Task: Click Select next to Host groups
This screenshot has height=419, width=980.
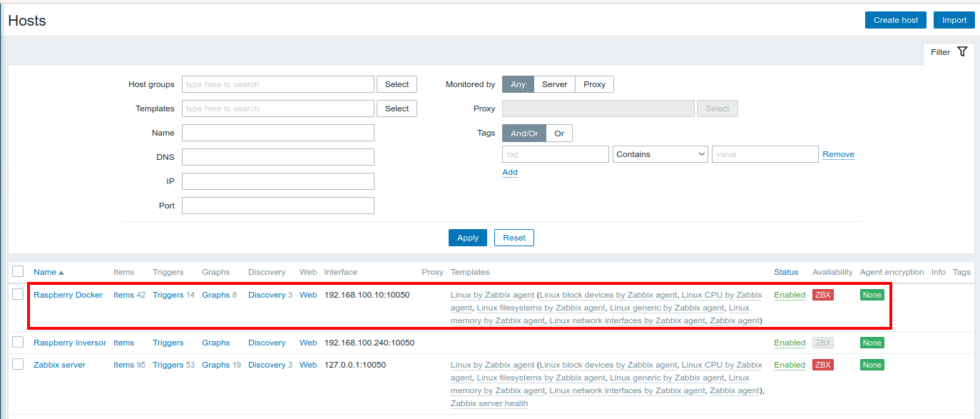Action: click(397, 84)
